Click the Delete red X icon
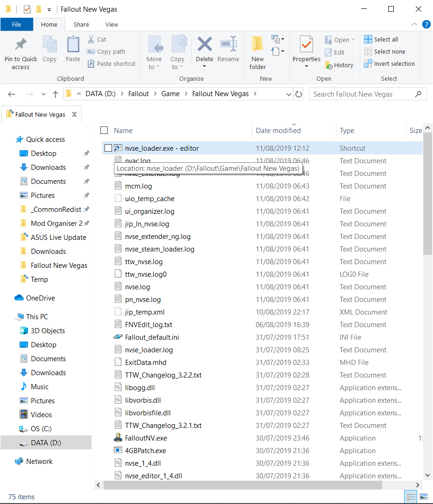Viewport: 433px width, 504px height. tap(205, 44)
